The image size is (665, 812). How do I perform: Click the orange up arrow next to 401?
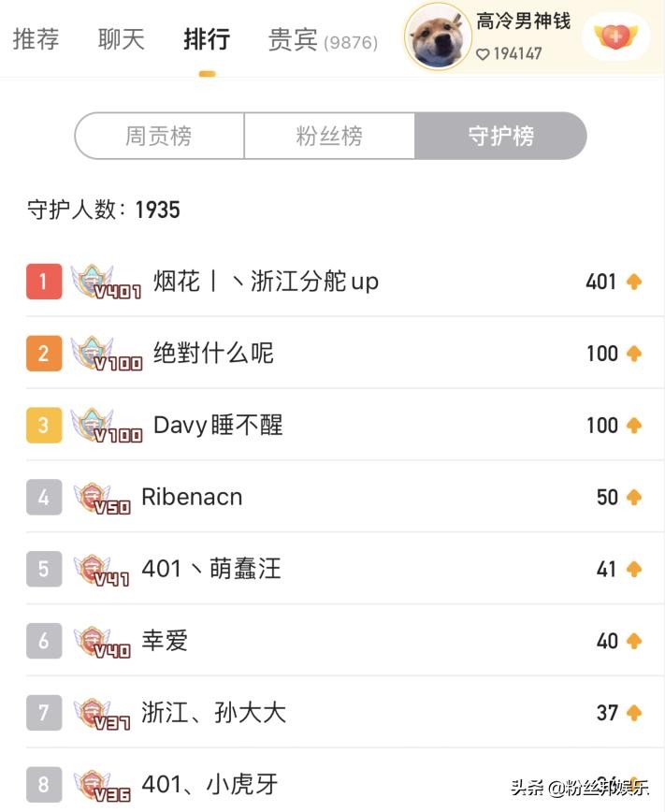point(634,282)
